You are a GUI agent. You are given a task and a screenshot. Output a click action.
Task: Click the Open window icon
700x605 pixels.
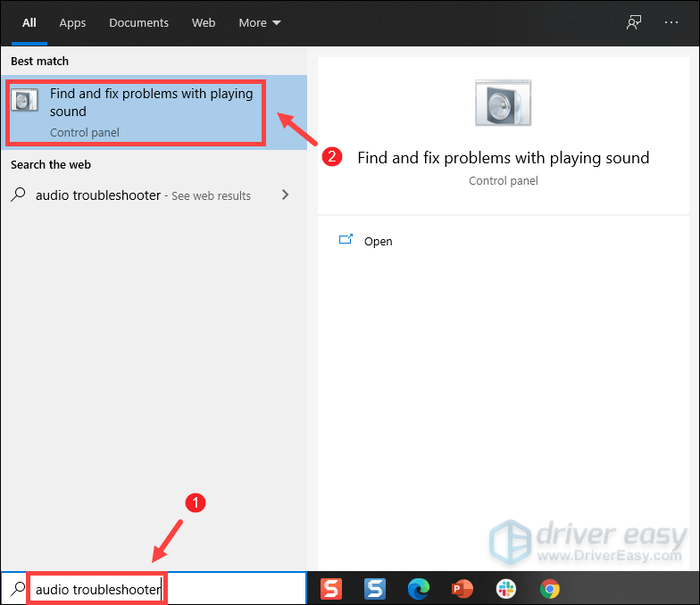coord(346,239)
